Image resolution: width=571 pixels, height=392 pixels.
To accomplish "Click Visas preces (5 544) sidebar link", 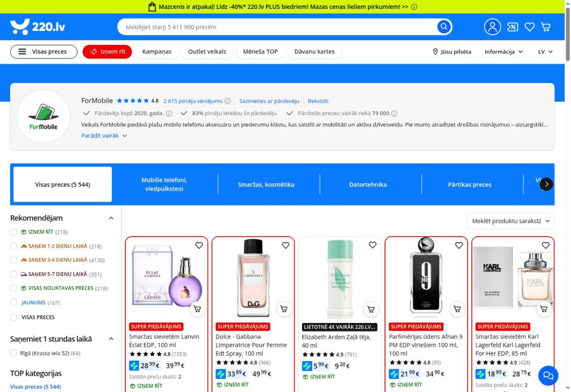I will (x=36, y=387).
